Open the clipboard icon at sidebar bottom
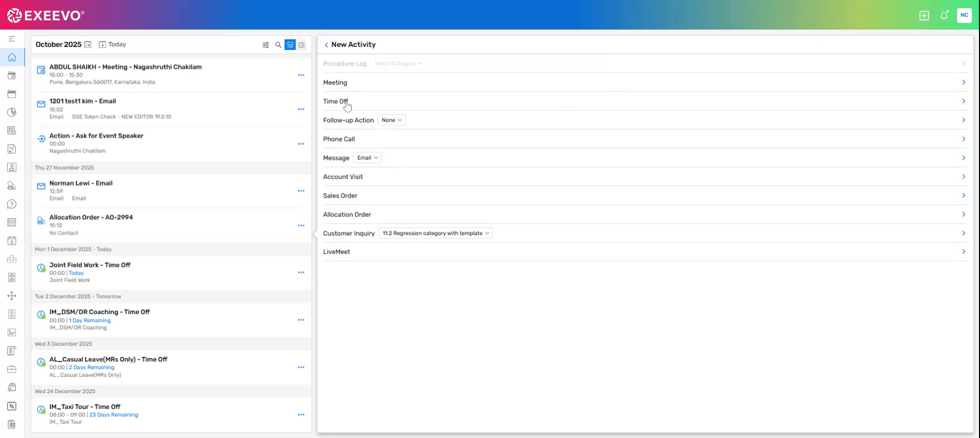The height and width of the screenshot is (438, 980). point(12,424)
